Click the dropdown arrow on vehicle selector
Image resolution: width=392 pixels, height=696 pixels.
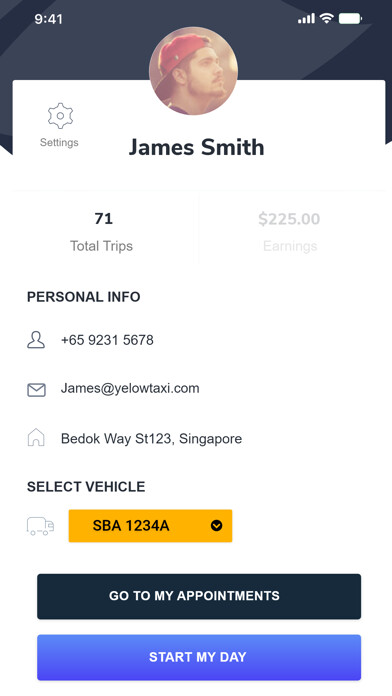216,526
